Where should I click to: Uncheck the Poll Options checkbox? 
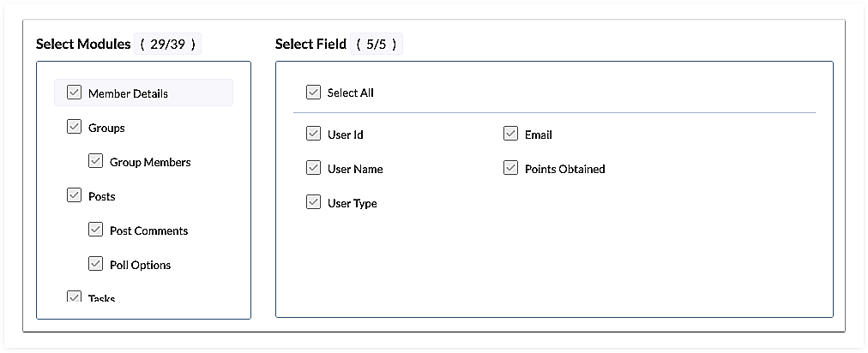point(95,264)
